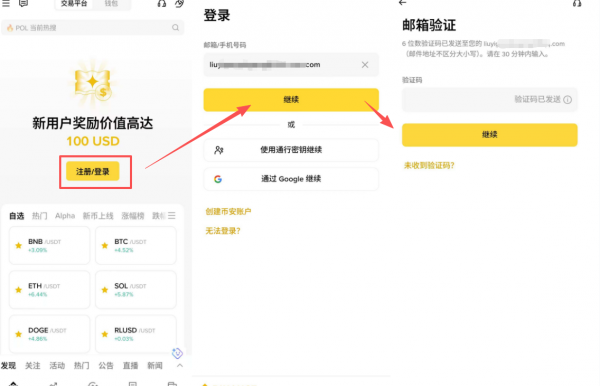Switch to the 钱包 tab
This screenshot has height=386, width=600.
111,4
